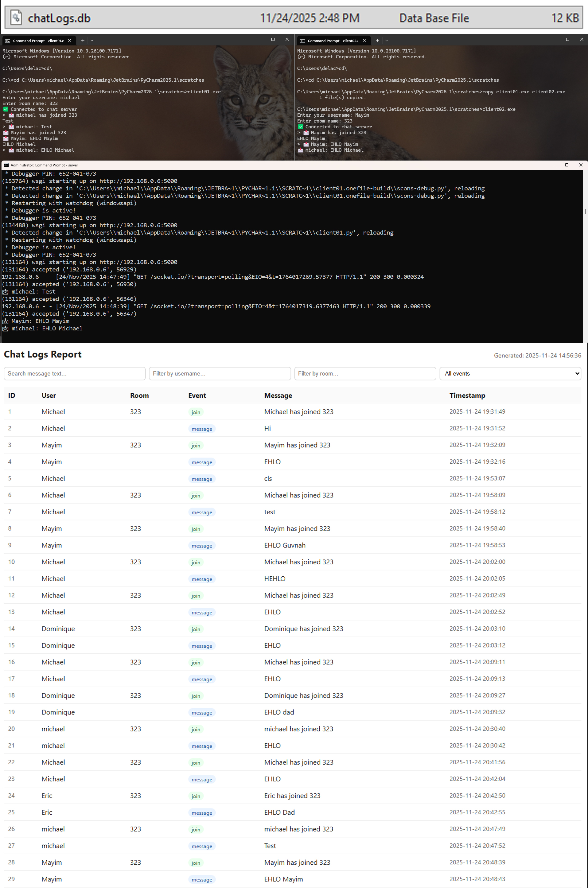Click the User column header
The image size is (588, 888).
point(49,395)
